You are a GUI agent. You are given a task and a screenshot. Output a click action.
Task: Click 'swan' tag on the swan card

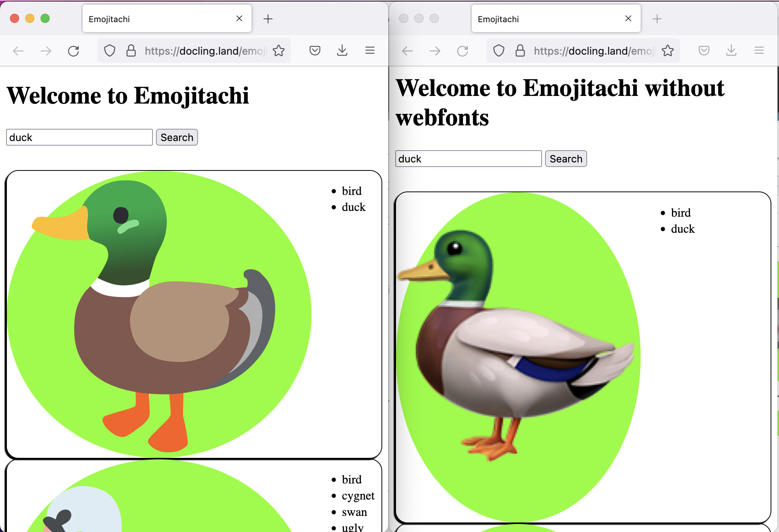(x=354, y=512)
